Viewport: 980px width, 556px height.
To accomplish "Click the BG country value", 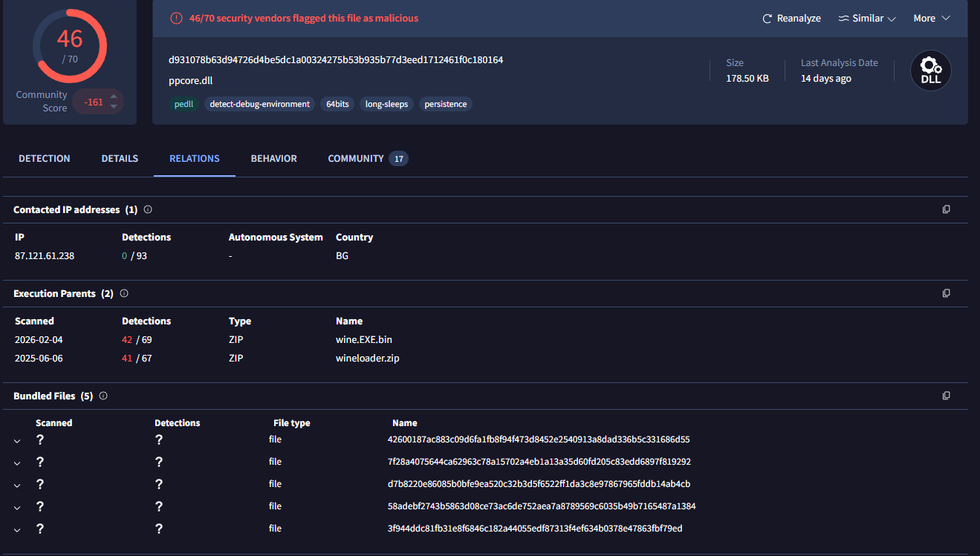I will tap(343, 256).
